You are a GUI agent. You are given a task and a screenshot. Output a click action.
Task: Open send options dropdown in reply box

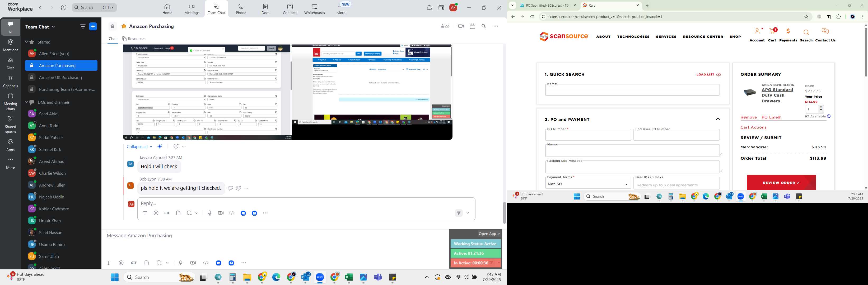tap(468, 213)
